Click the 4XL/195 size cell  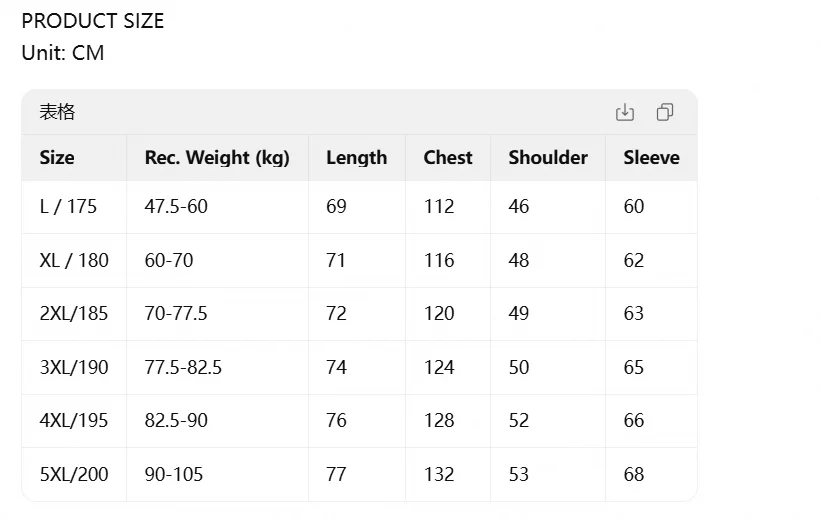[74, 421]
